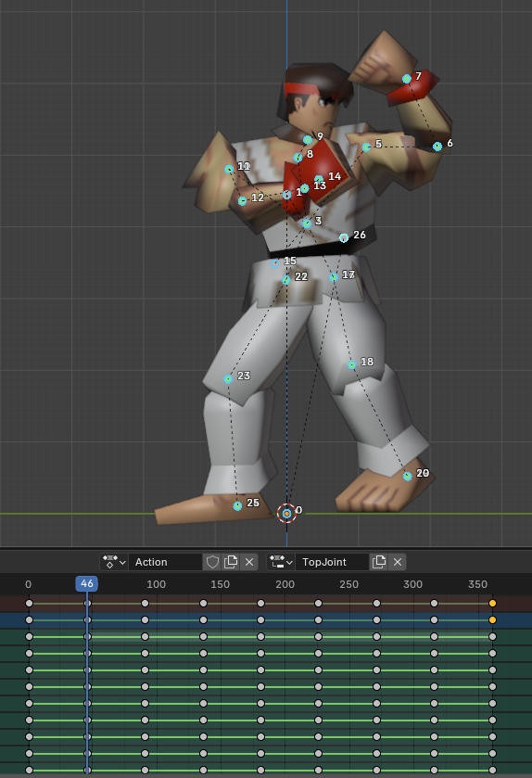Select joint point 25 on the left foot
This screenshot has width=532, height=778.
point(237,505)
